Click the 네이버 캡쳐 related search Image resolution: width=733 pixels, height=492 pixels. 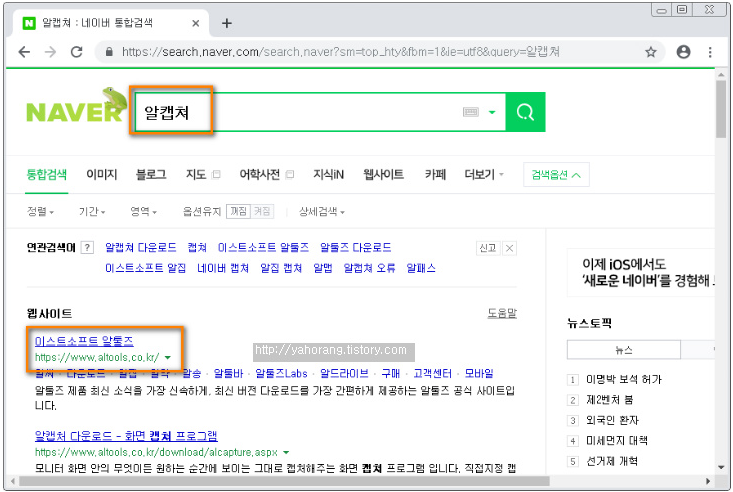tap(223, 268)
